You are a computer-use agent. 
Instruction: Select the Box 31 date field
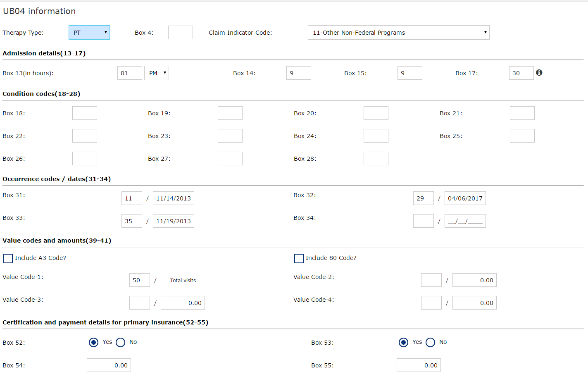(174, 198)
